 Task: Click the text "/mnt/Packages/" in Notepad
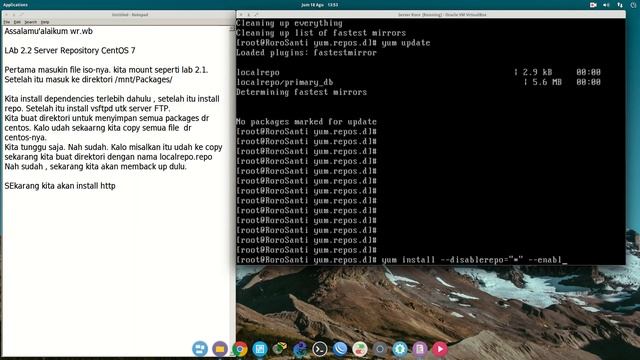click(x=144, y=80)
